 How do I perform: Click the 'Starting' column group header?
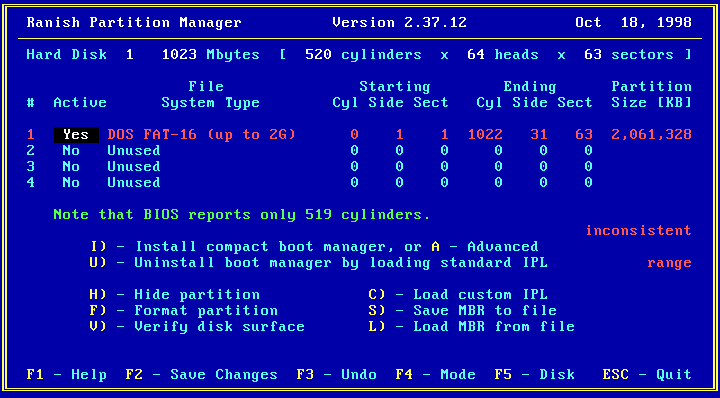point(395,87)
